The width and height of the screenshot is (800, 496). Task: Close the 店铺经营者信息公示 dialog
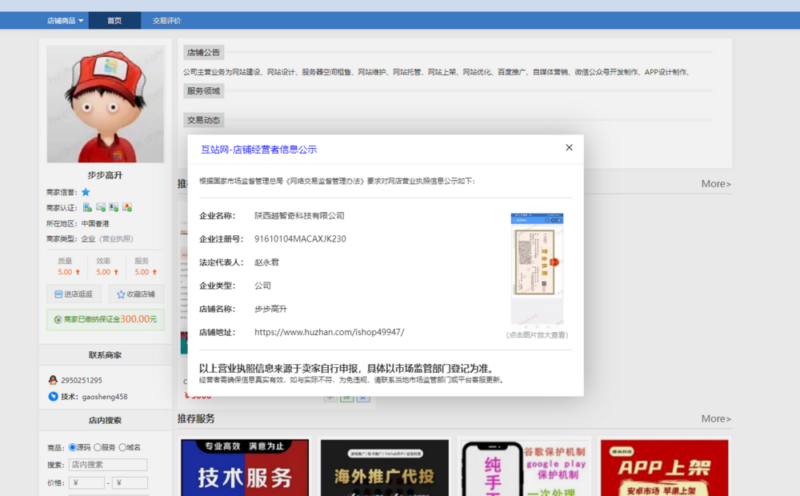pos(569,147)
